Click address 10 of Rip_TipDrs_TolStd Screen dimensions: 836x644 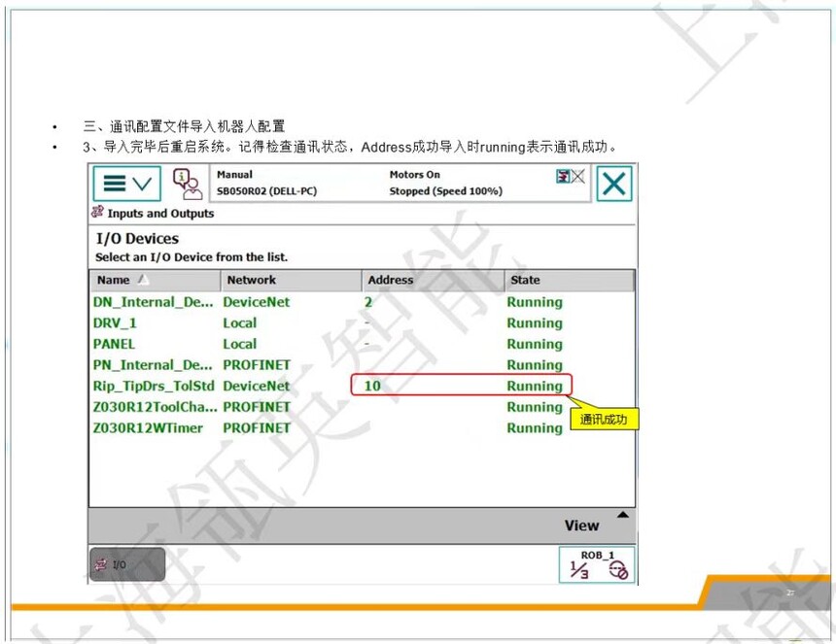pyautogui.click(x=372, y=386)
